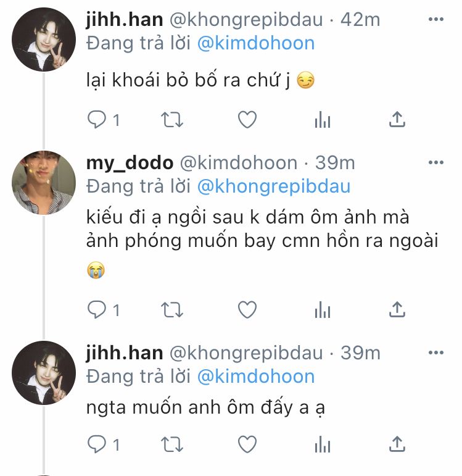Image resolution: width=462 pixels, height=476 pixels.
Task: View analytics for last jihh.han tweet
Action: (323, 445)
